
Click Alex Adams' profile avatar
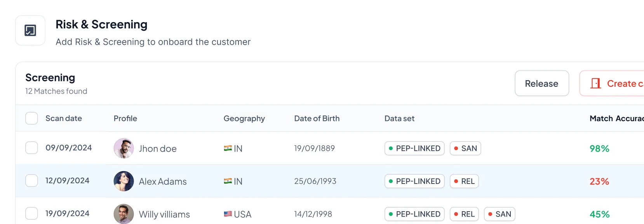124,181
